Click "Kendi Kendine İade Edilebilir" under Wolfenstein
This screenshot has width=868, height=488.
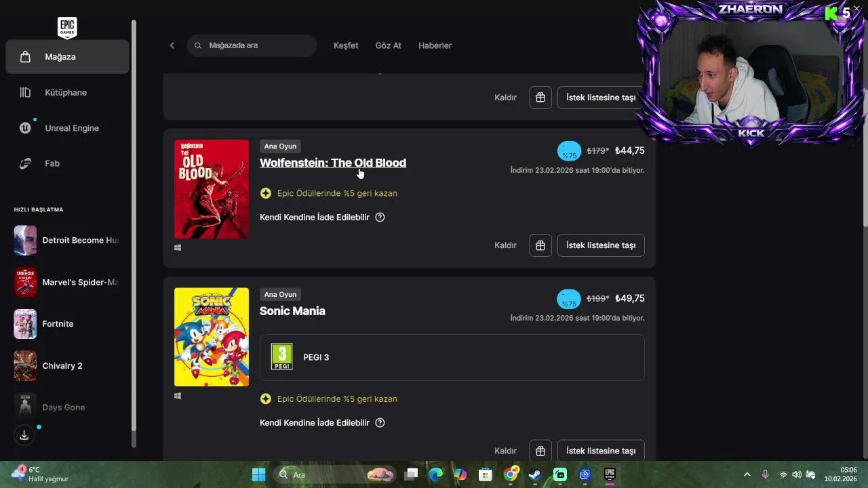coord(315,218)
